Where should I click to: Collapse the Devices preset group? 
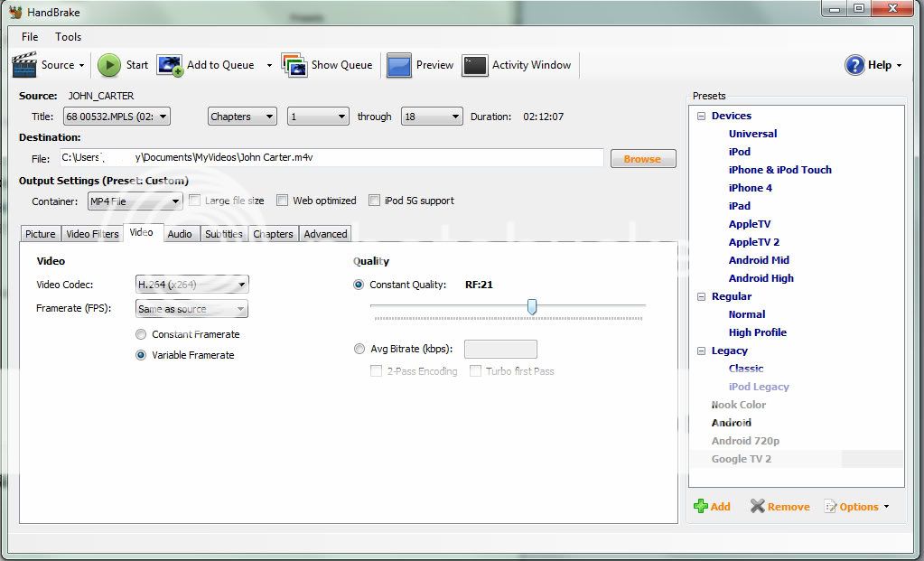pos(702,115)
